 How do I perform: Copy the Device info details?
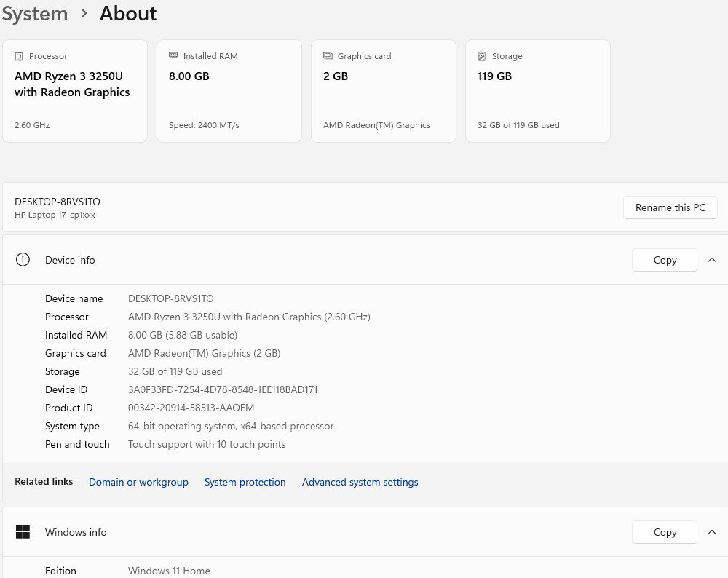(665, 260)
